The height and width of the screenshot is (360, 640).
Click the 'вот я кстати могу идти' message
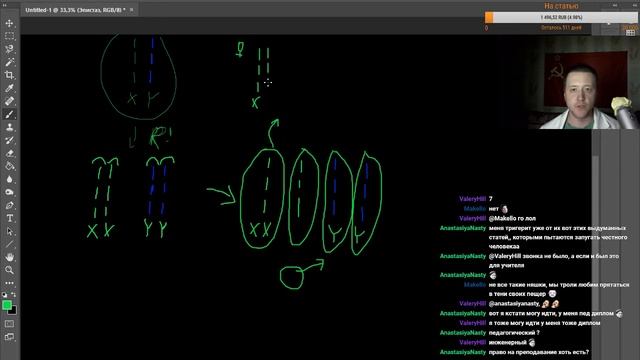(x=556, y=313)
